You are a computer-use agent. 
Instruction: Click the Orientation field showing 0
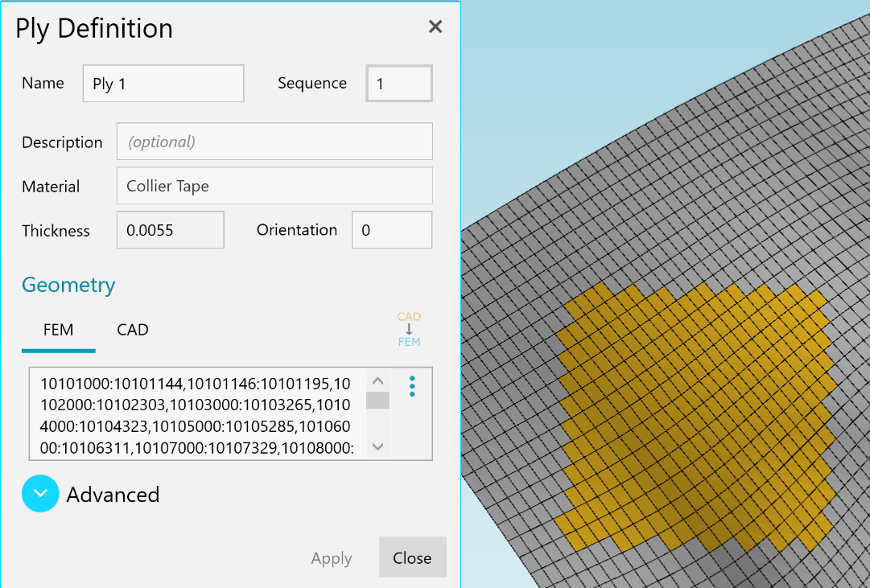tap(392, 230)
